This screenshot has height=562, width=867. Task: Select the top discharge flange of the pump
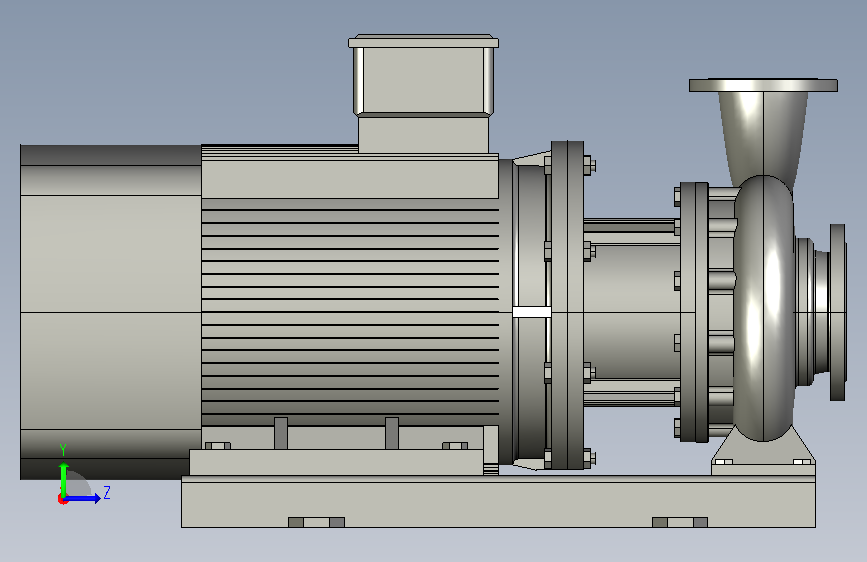pyautogui.click(x=763, y=85)
